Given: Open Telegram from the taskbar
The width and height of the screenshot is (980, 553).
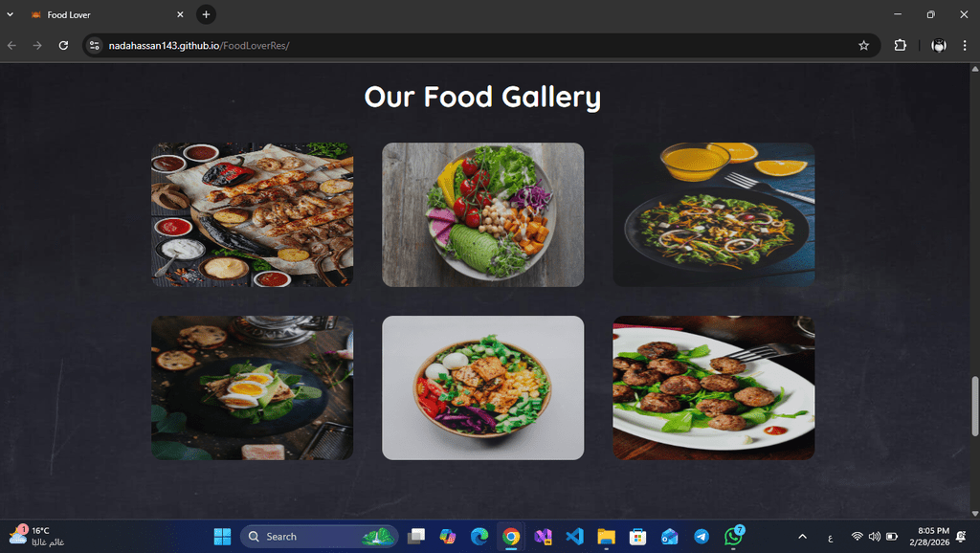Looking at the screenshot, I should [x=702, y=537].
